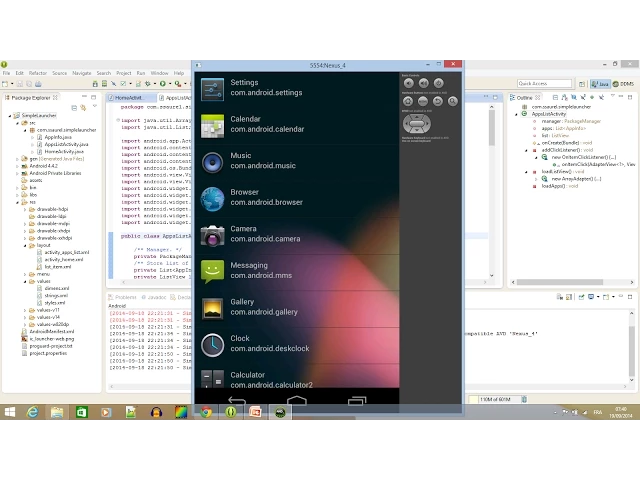This screenshot has height=480, width=640.
Task: Toggle Hide Local Types in Outline toolbar
Action: click(601, 97)
